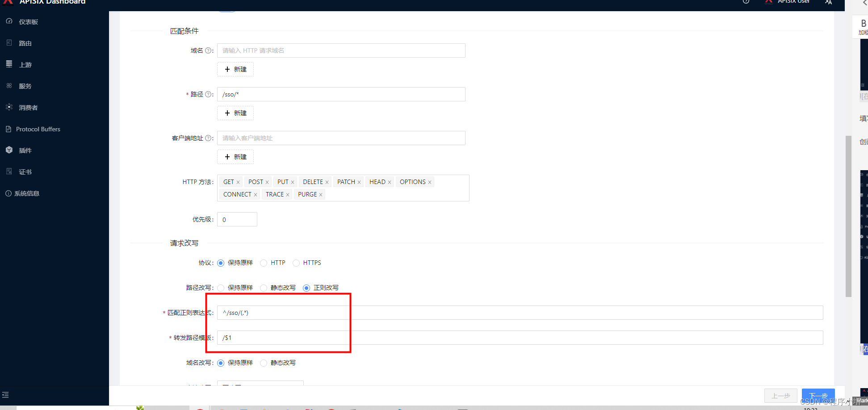This screenshot has width=868, height=410.
Task: Select HTTPS protocol radio button
Action: point(296,263)
